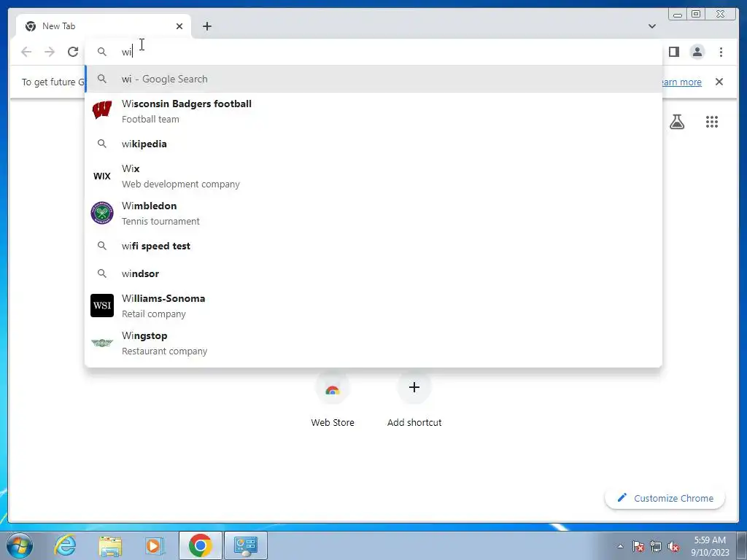The width and height of the screenshot is (747, 560).
Task: Open the taskbar clock and date
Action: [x=710, y=546]
